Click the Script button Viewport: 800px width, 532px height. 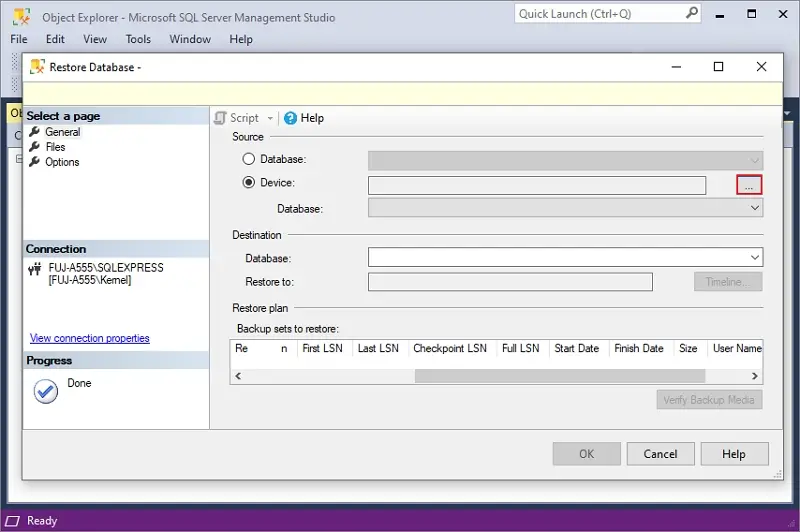(x=244, y=118)
